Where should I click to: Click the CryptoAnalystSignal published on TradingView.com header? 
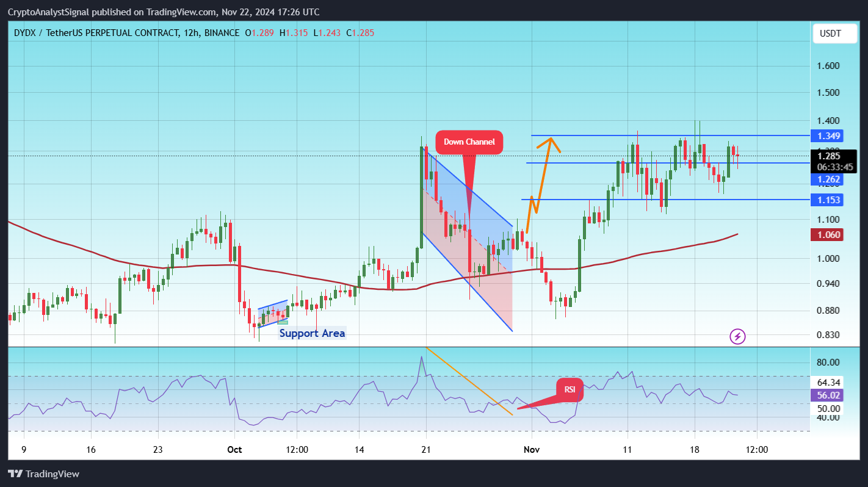pos(164,12)
